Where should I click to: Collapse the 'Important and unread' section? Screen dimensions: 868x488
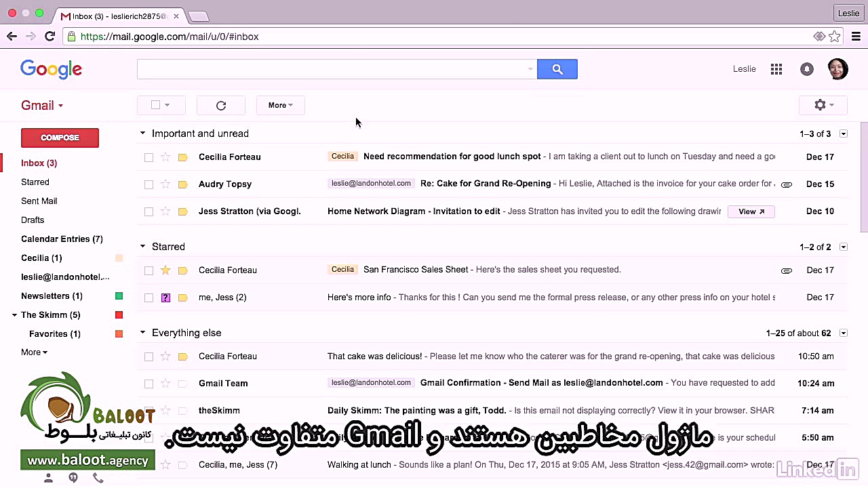(x=142, y=134)
